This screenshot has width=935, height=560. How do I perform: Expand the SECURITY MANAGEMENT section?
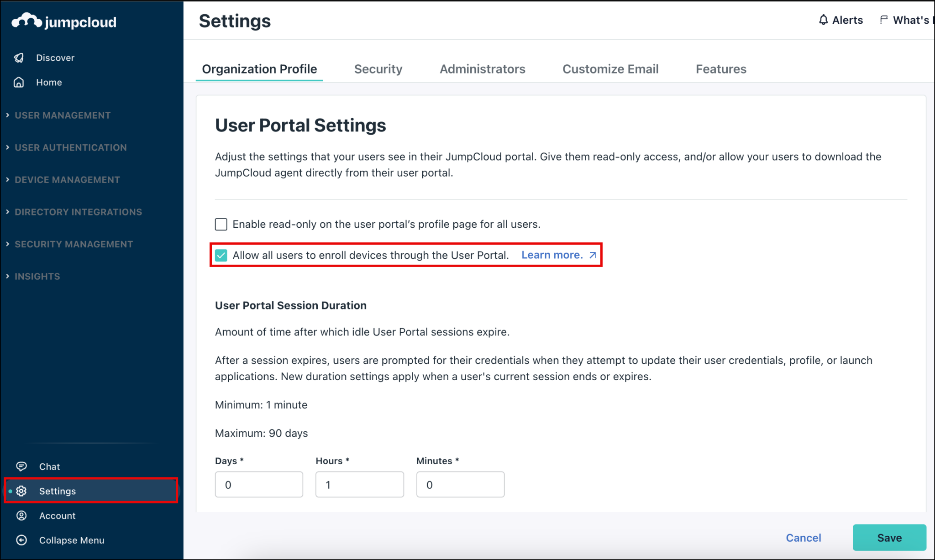(73, 244)
